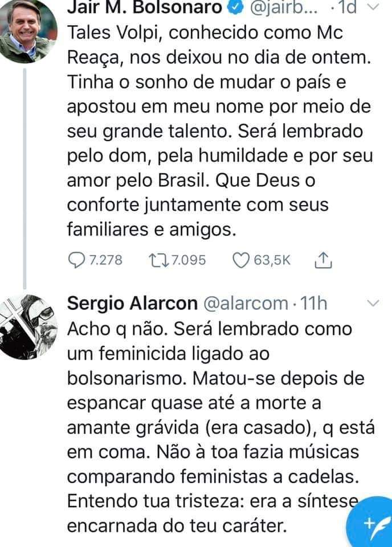Screen dimensions: 392x547
Task: Retweet Bolsonaro's tweet using the arrows icon
Action: click(x=154, y=260)
